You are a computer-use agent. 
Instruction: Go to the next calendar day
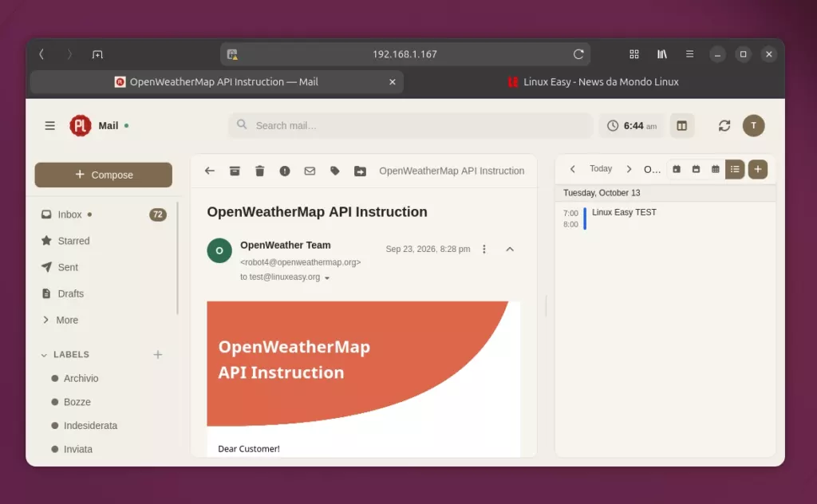tap(629, 169)
